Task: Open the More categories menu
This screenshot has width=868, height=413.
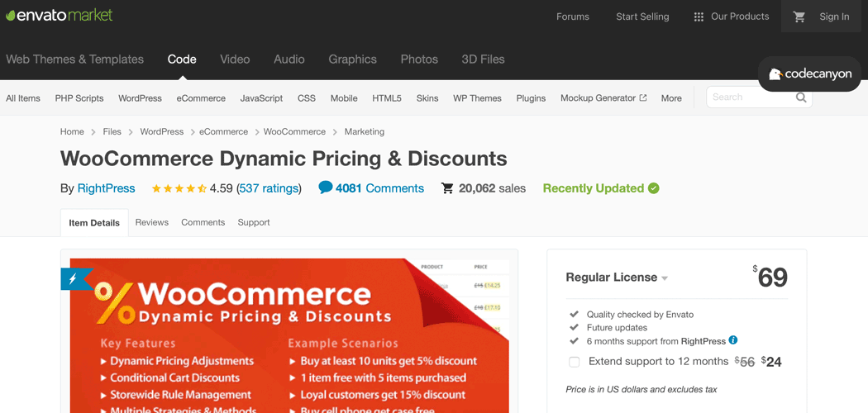Action: point(671,98)
